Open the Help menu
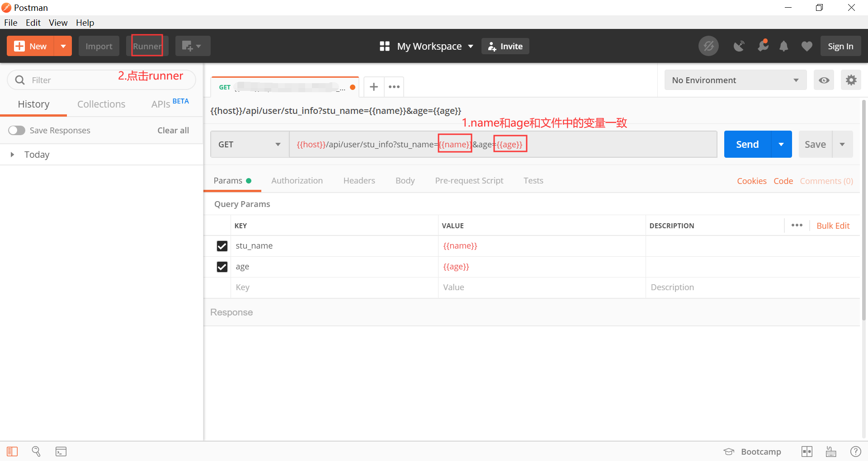868x461 pixels. (x=85, y=23)
